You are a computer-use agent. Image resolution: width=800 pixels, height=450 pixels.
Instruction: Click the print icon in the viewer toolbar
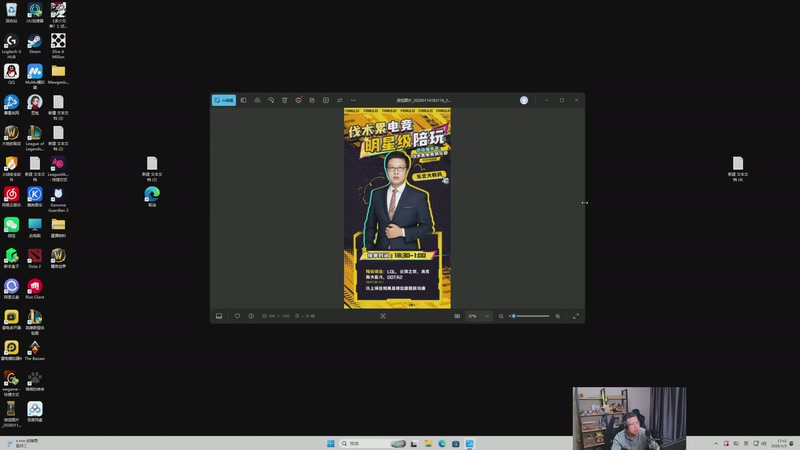click(x=312, y=100)
